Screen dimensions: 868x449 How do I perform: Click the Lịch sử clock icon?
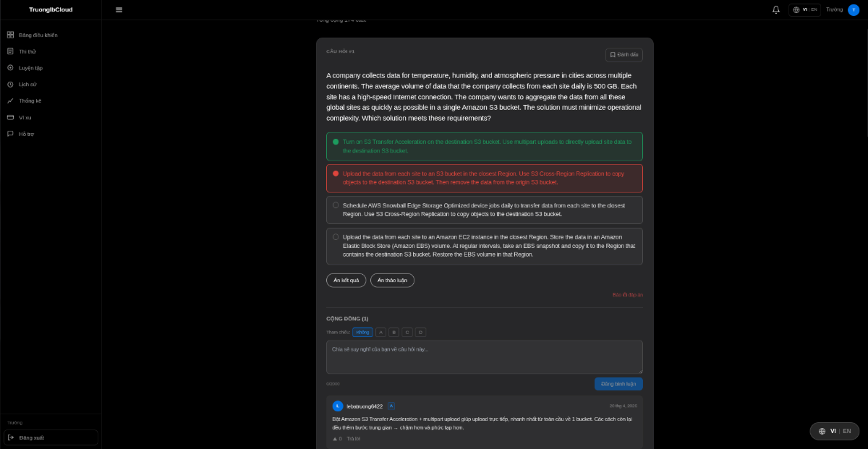[10, 85]
